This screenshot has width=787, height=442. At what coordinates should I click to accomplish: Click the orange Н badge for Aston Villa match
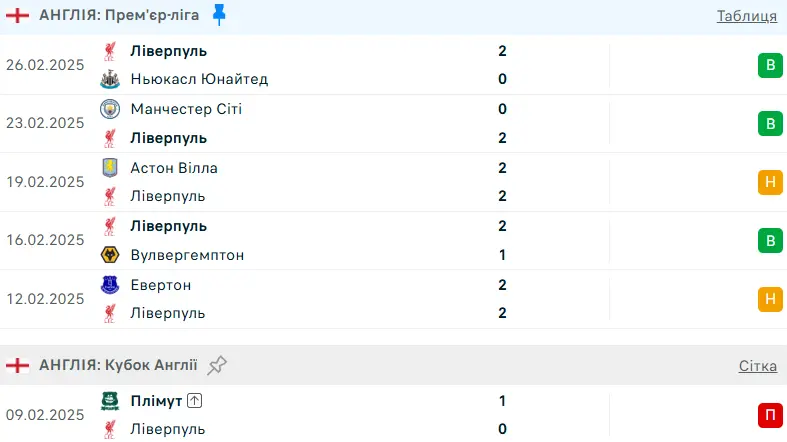pyautogui.click(x=769, y=182)
